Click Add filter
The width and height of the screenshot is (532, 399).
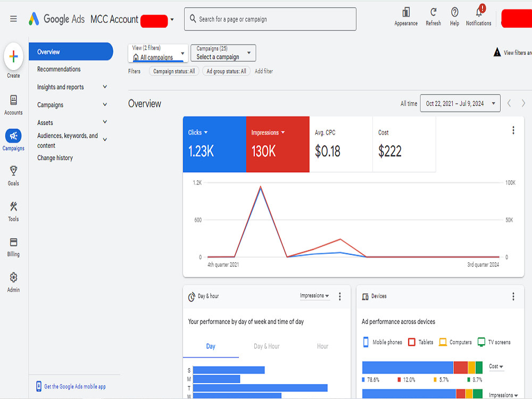coord(264,71)
